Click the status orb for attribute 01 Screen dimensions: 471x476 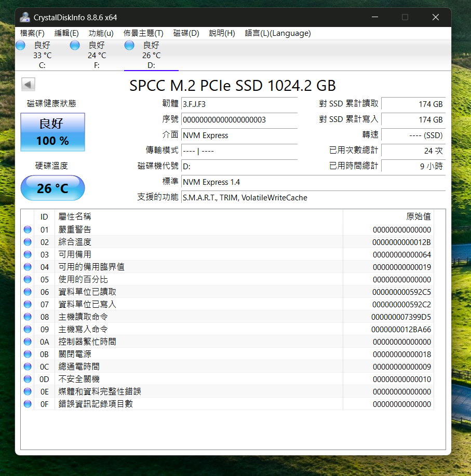click(28, 230)
